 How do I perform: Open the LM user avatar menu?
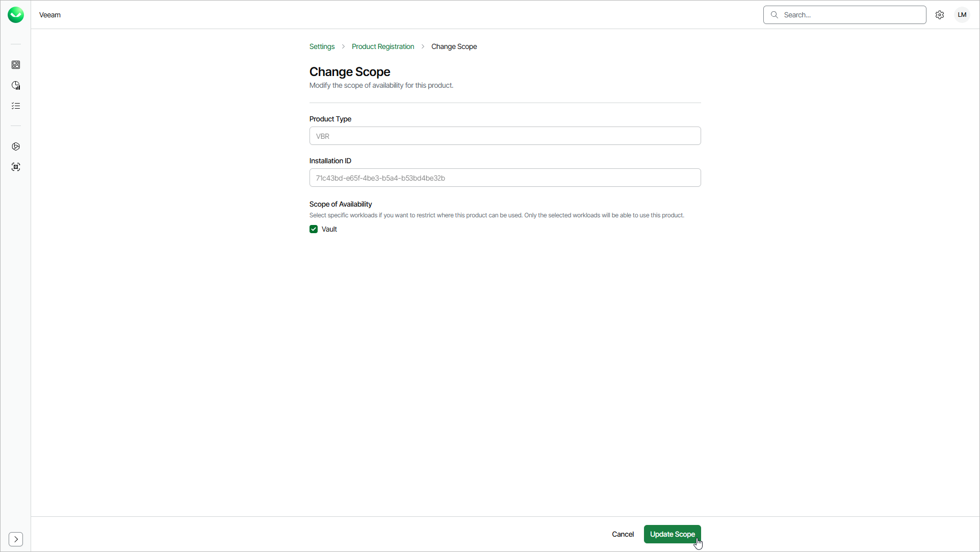click(962, 15)
